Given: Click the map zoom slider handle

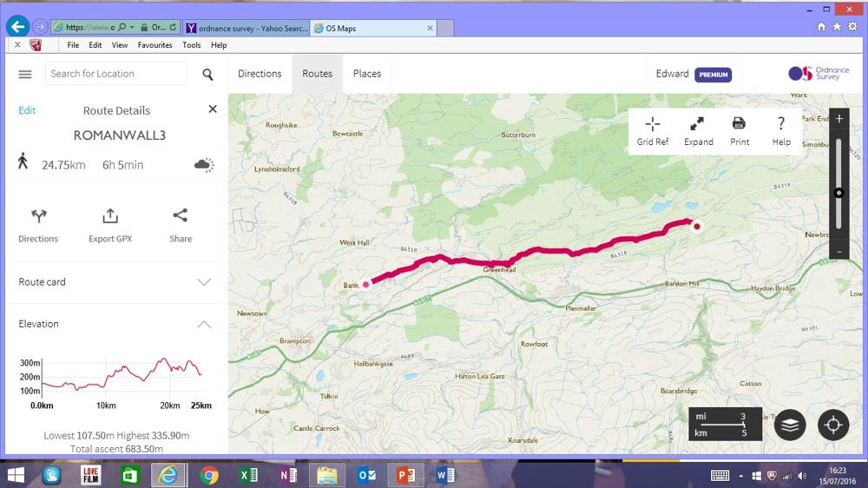Looking at the screenshot, I should click(x=838, y=193).
